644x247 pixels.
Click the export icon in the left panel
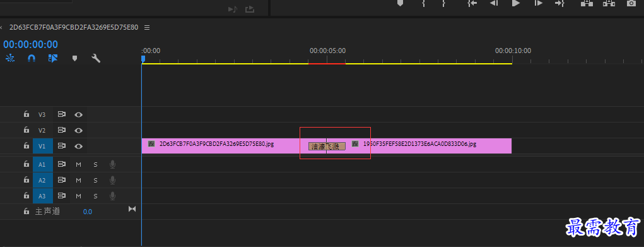(250, 9)
